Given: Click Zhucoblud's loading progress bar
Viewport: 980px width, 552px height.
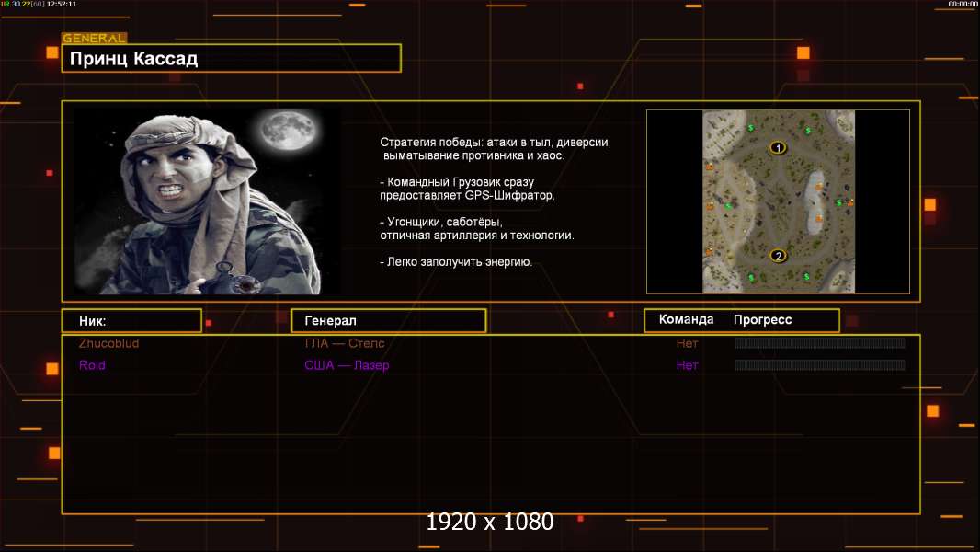Looking at the screenshot, I should (819, 343).
